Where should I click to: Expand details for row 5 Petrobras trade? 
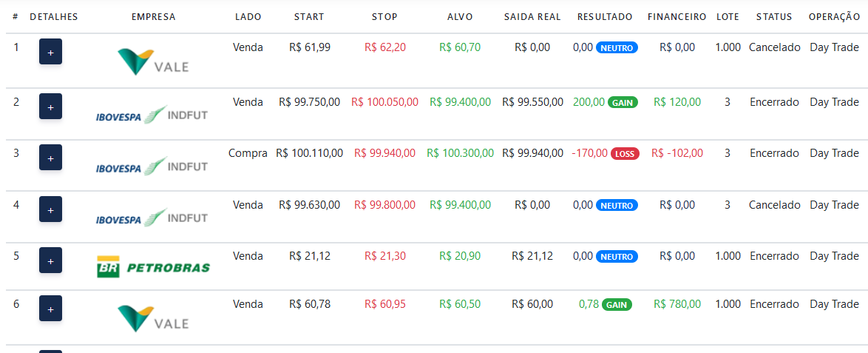pyautogui.click(x=50, y=260)
